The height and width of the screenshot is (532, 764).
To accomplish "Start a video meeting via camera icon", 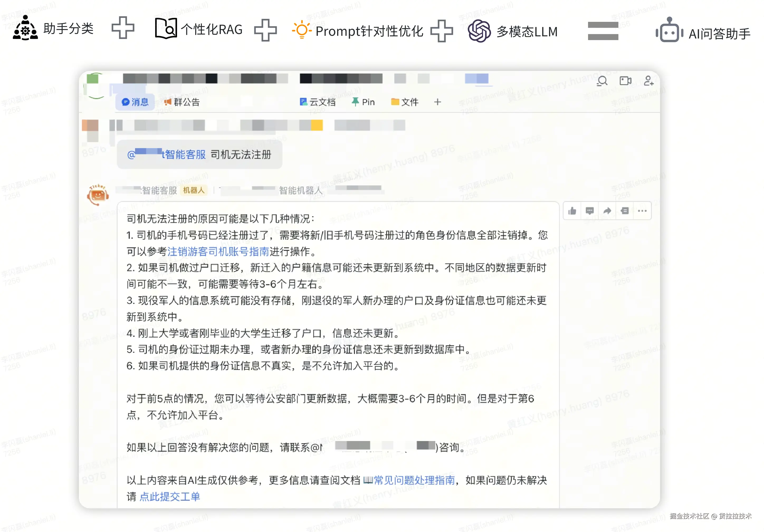I will tap(625, 81).
